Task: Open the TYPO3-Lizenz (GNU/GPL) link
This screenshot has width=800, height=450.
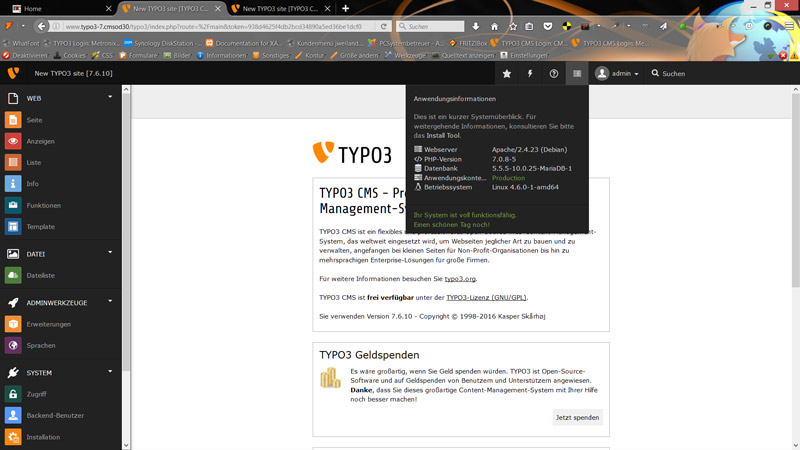Action: [x=486, y=297]
